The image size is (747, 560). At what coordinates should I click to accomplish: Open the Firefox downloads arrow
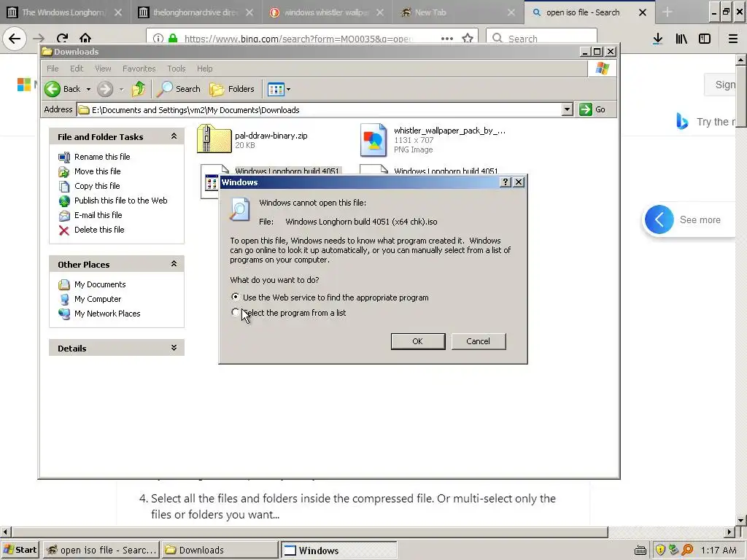coord(658,39)
